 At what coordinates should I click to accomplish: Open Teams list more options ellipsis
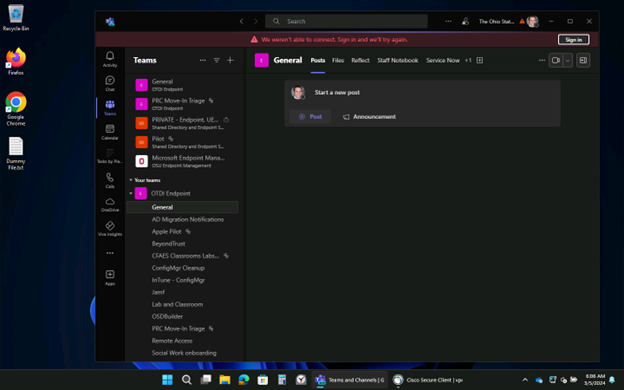pyautogui.click(x=203, y=60)
